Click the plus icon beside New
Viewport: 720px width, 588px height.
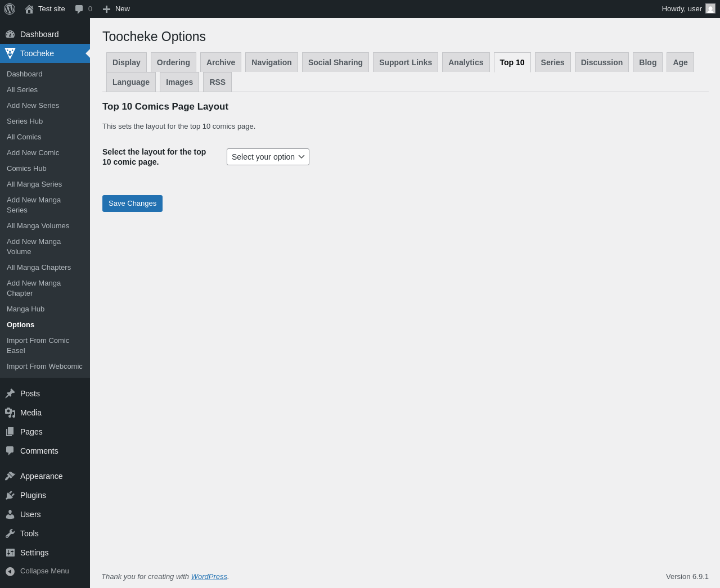(106, 9)
